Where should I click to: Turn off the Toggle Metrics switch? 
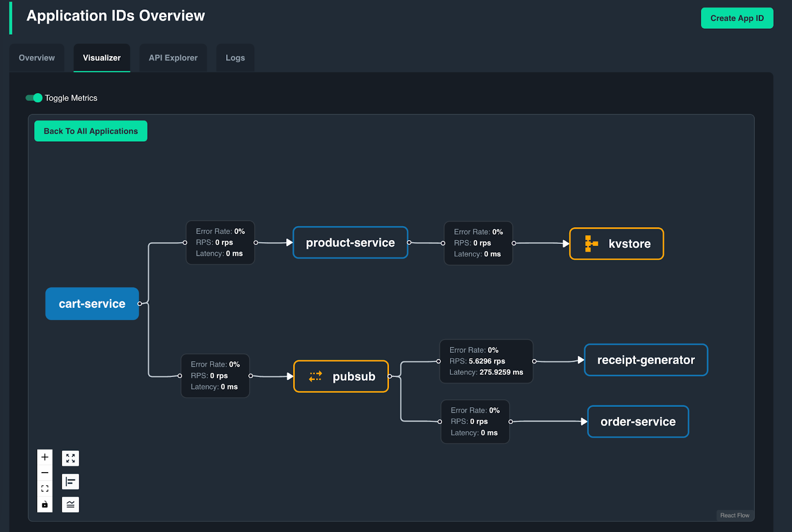pos(34,98)
